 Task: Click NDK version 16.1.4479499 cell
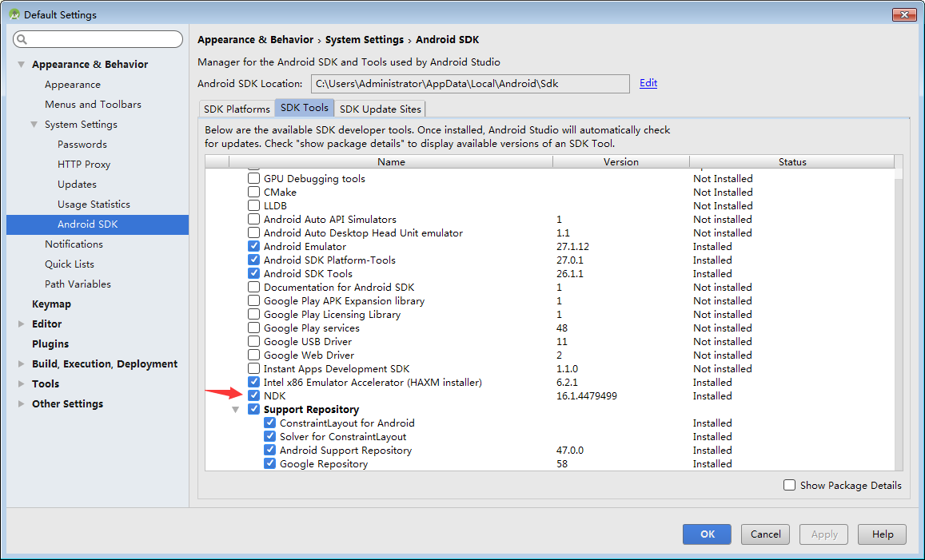586,396
